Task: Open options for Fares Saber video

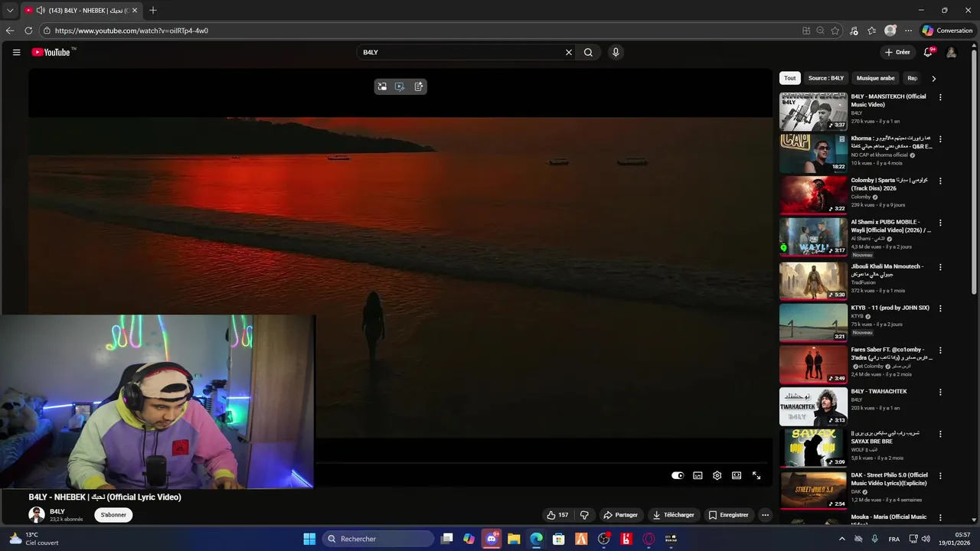Action: (x=940, y=350)
